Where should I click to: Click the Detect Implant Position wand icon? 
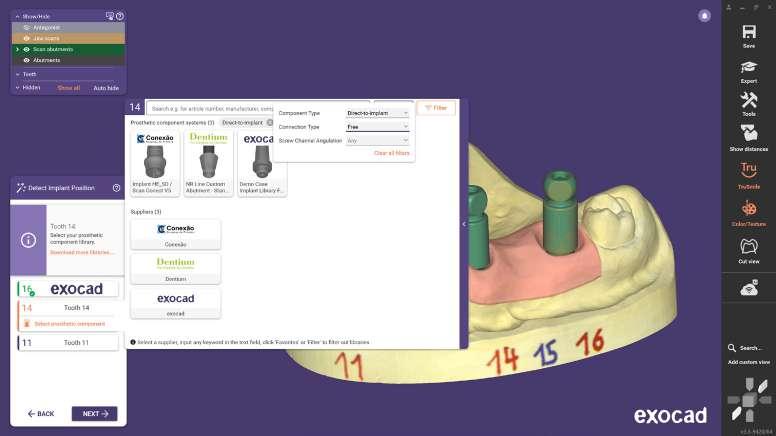tap(21, 188)
